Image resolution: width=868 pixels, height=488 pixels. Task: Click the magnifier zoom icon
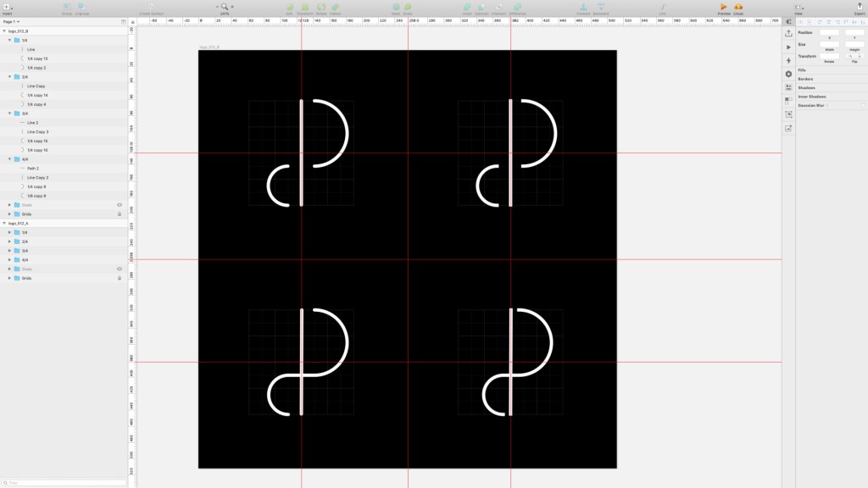click(x=224, y=7)
